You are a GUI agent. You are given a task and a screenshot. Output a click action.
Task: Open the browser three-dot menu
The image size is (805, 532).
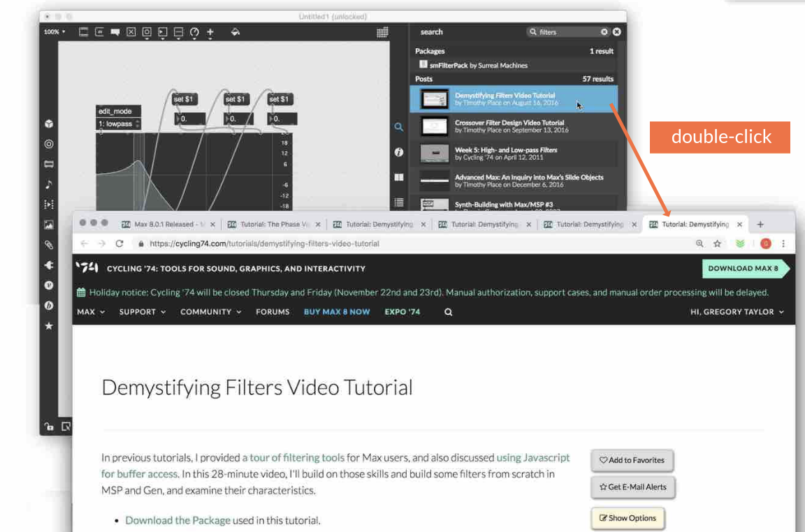[783, 244]
